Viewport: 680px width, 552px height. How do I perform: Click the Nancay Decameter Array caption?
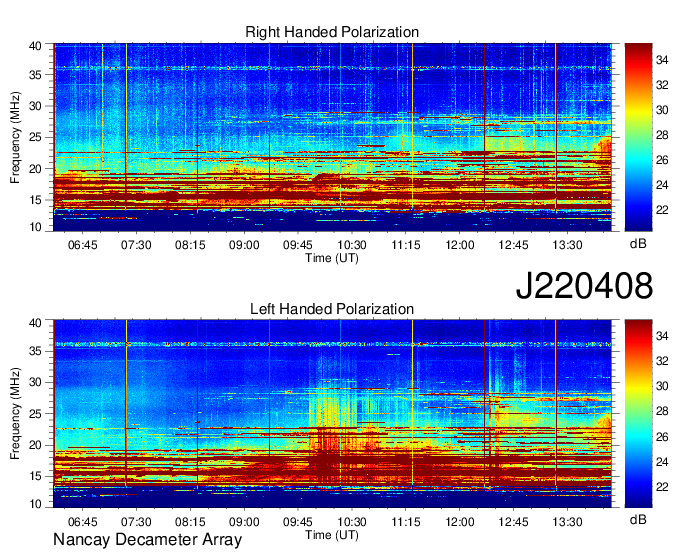pos(147,540)
